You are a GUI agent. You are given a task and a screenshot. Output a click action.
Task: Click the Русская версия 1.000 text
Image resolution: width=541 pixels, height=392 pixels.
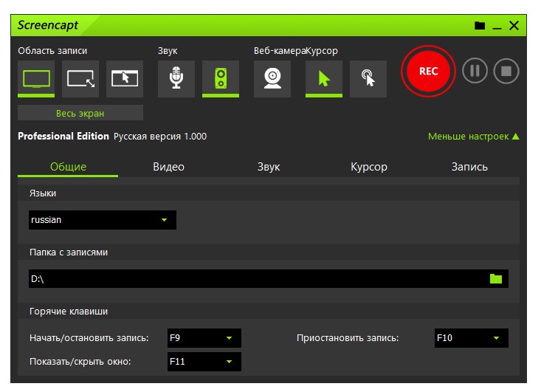(x=160, y=137)
